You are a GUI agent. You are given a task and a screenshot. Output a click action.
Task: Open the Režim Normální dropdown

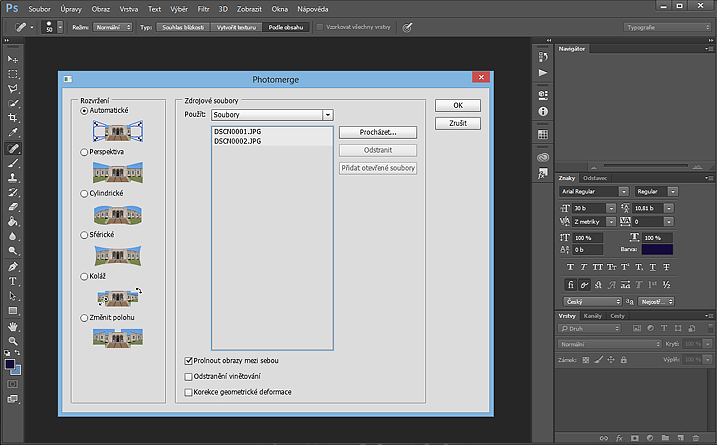113,27
